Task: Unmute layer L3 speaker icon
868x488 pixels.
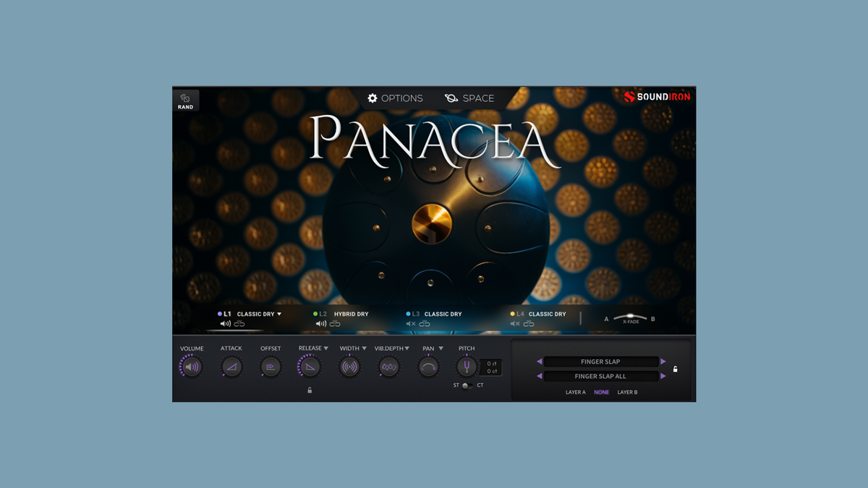Action: click(x=411, y=324)
